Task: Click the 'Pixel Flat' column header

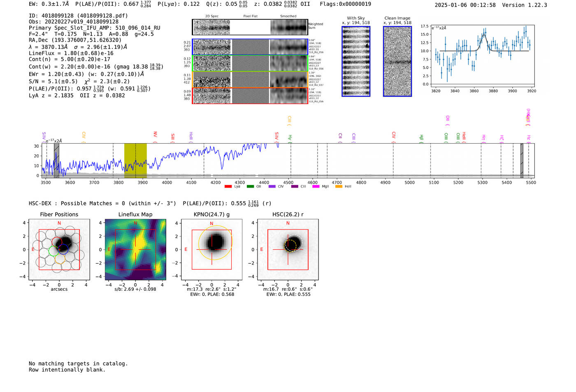Action: click(250, 16)
